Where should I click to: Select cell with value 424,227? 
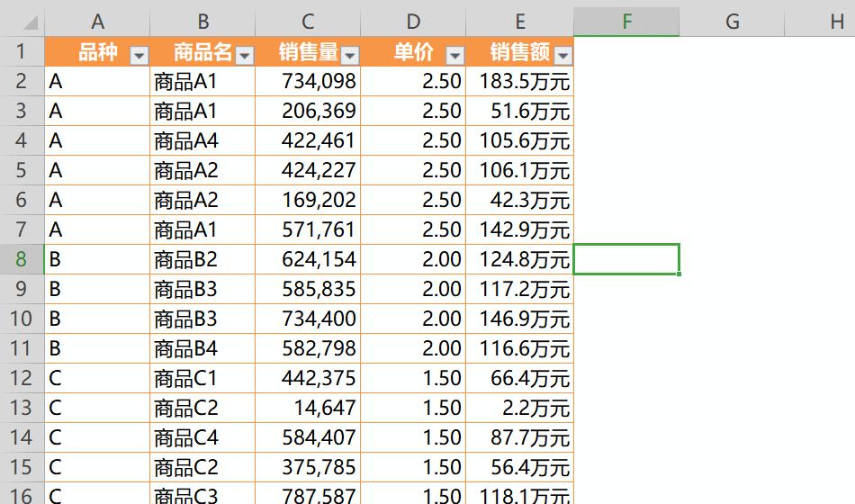point(308,170)
